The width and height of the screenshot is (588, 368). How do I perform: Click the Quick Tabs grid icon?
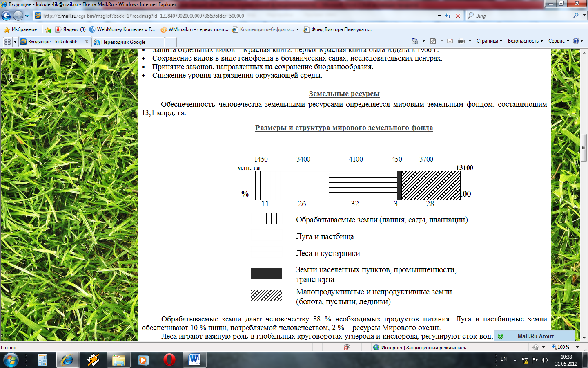(7, 42)
